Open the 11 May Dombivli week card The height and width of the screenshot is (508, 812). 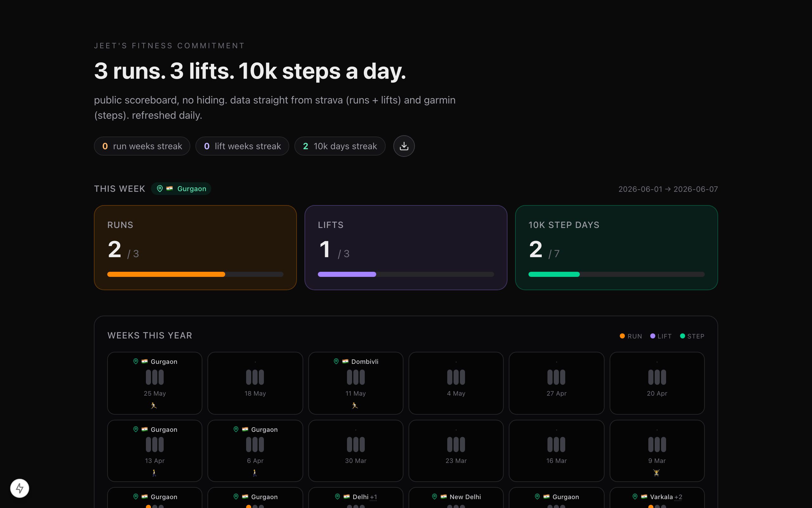(x=356, y=383)
